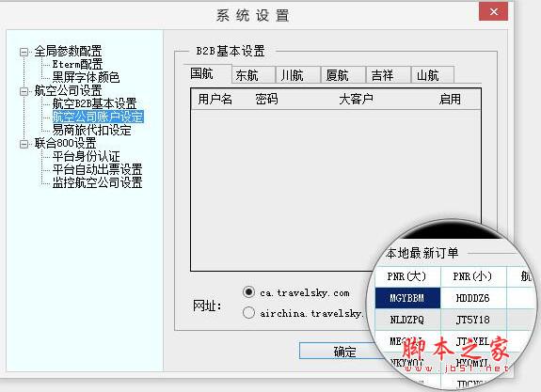Click the 密码 column header
The width and height of the screenshot is (541, 392).
click(x=266, y=100)
